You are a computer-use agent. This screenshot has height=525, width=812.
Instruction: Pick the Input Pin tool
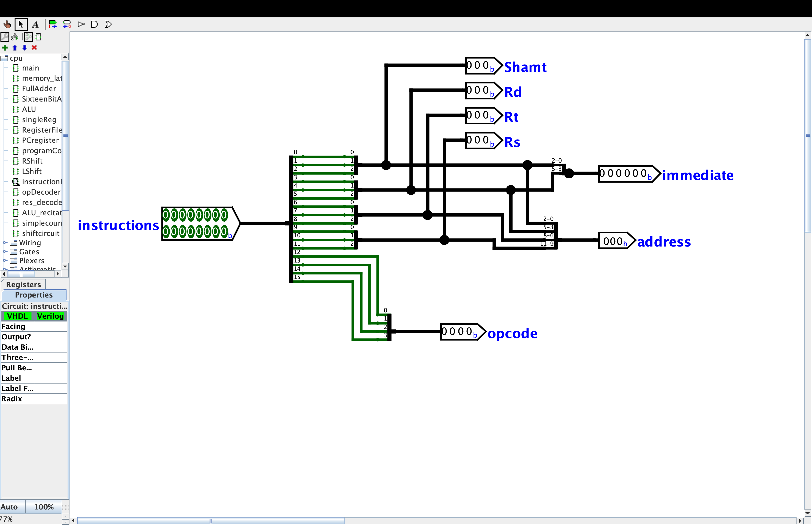click(x=53, y=24)
